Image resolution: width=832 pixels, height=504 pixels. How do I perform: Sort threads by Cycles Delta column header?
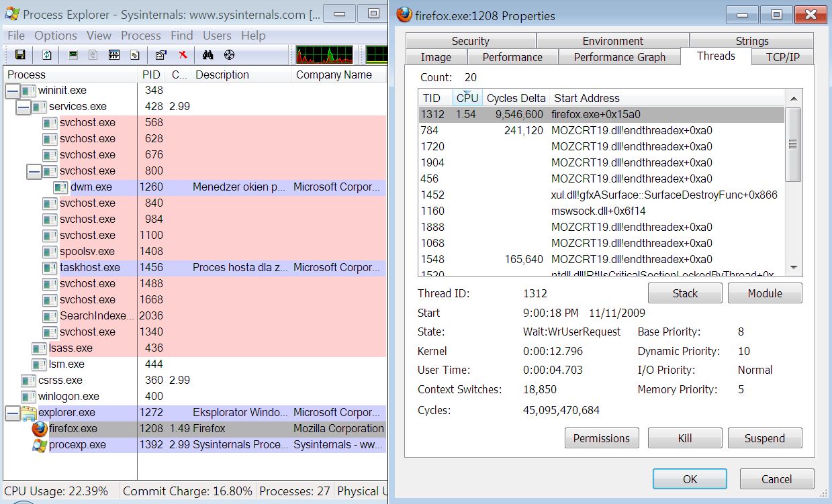[516, 98]
